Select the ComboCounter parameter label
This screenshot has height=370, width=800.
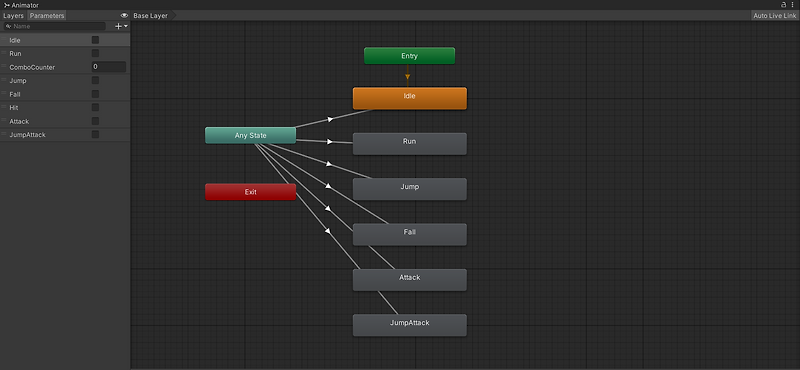32,67
